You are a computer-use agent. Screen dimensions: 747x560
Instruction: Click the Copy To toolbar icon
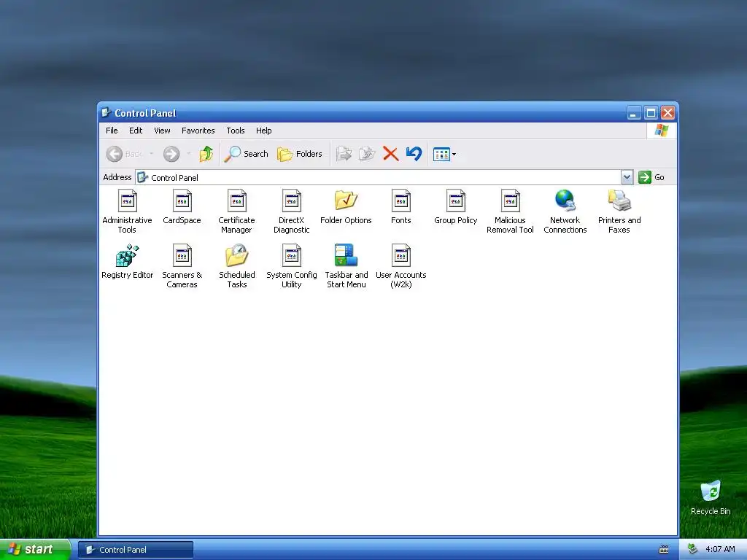[x=366, y=154]
